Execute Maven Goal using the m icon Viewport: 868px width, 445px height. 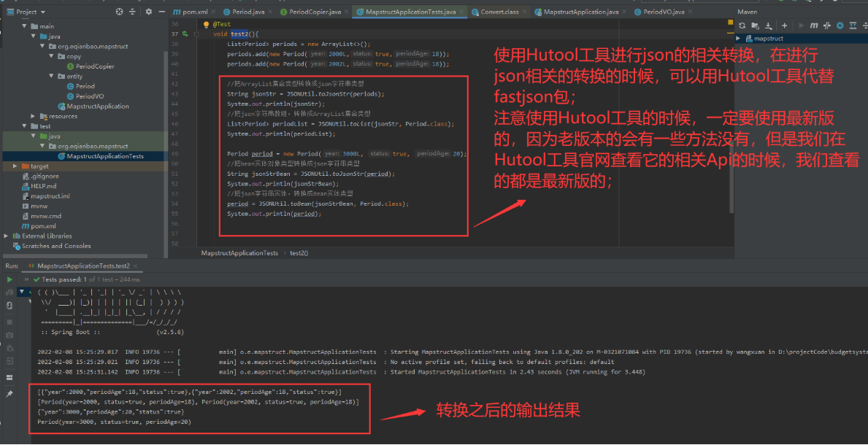(x=815, y=26)
